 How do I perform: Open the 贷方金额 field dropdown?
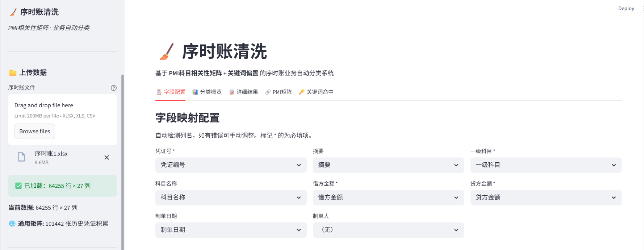click(x=546, y=197)
